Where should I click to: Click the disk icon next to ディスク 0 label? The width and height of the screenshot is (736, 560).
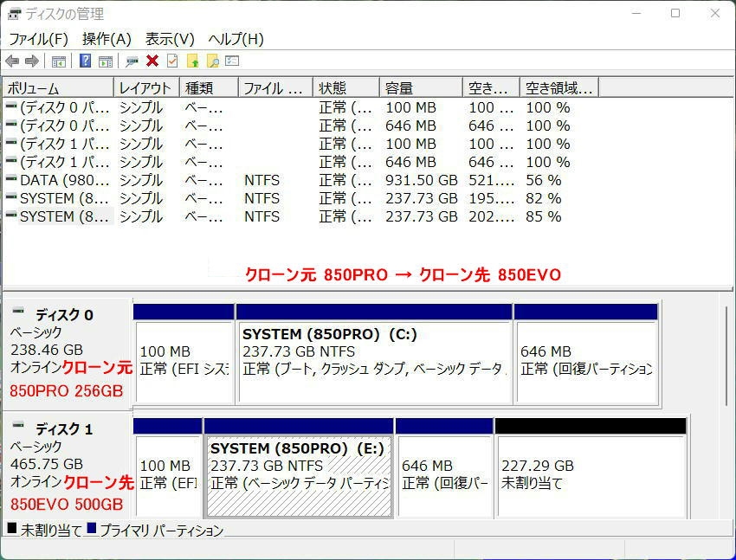18,311
